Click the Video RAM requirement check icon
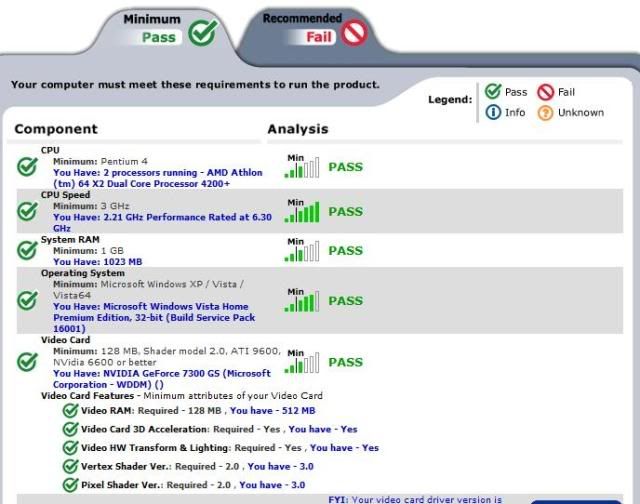 70,410
